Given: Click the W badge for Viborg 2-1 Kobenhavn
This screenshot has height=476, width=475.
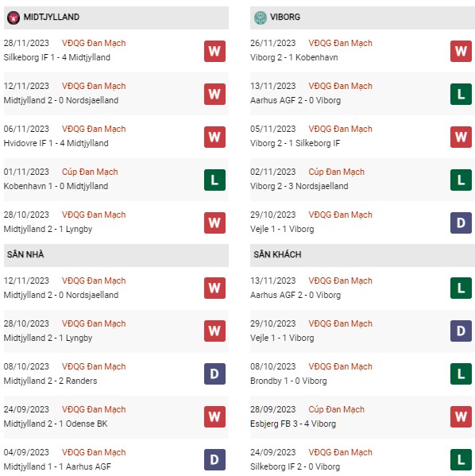Looking at the screenshot, I should pyautogui.click(x=461, y=51).
